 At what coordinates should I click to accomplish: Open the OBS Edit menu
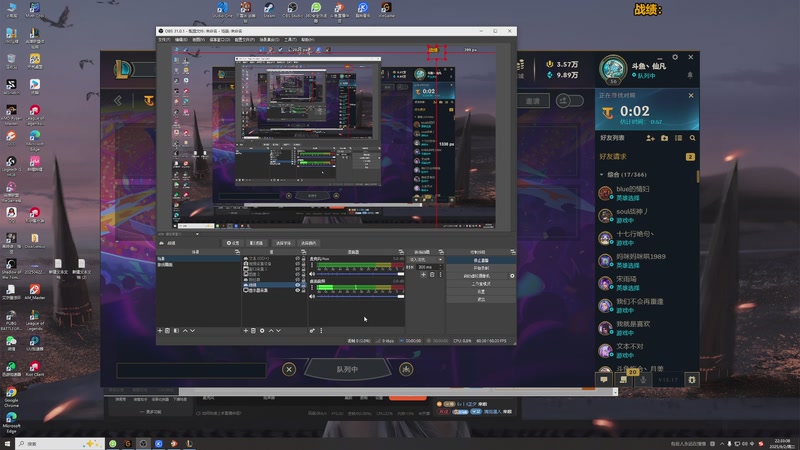[181, 40]
